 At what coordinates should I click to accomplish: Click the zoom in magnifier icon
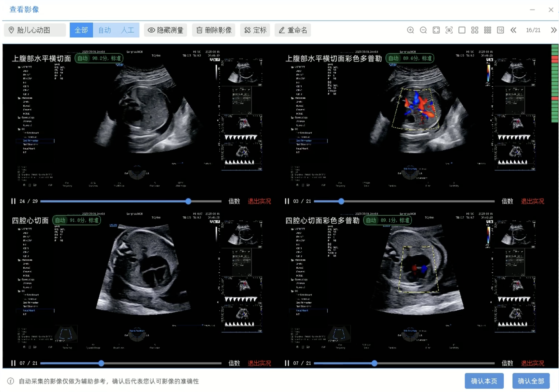coord(410,30)
